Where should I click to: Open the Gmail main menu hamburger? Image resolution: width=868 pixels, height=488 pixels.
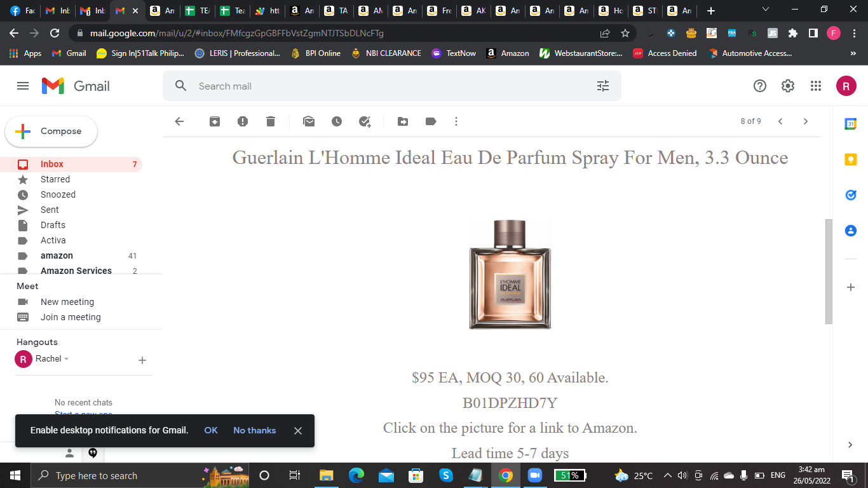23,86
